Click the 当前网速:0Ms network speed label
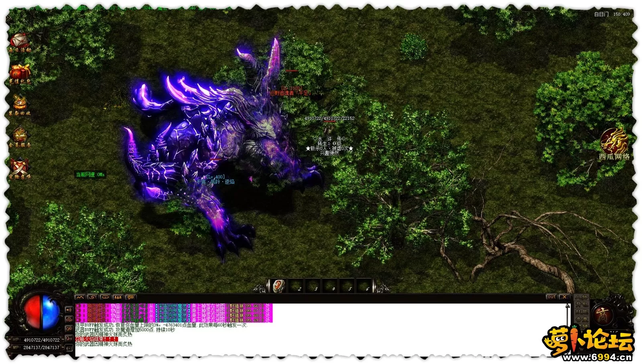 click(x=90, y=175)
